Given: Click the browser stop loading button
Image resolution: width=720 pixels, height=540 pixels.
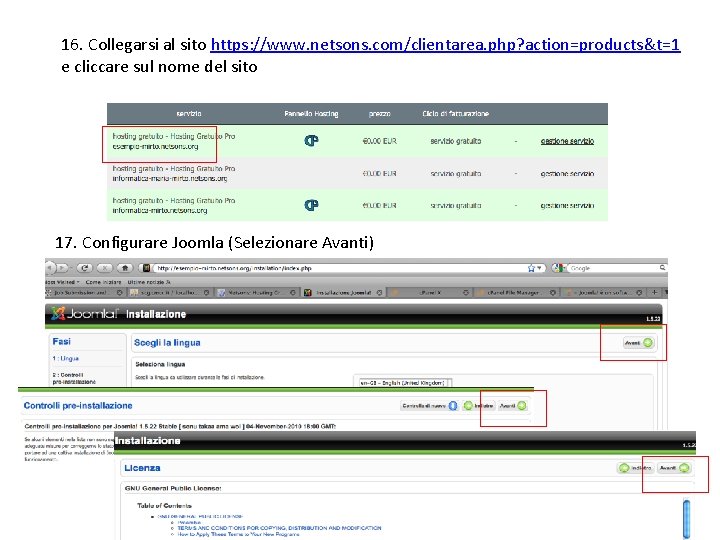Looking at the screenshot, I should tap(105, 268).
